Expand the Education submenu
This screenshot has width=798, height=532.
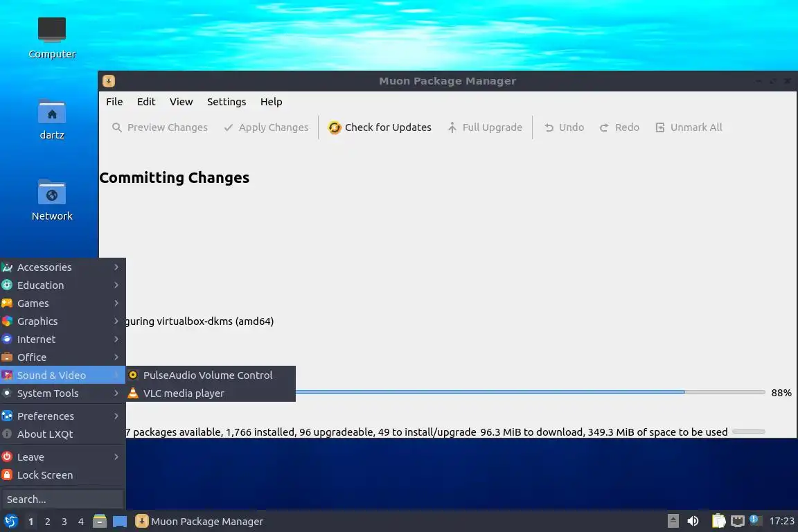click(x=116, y=285)
